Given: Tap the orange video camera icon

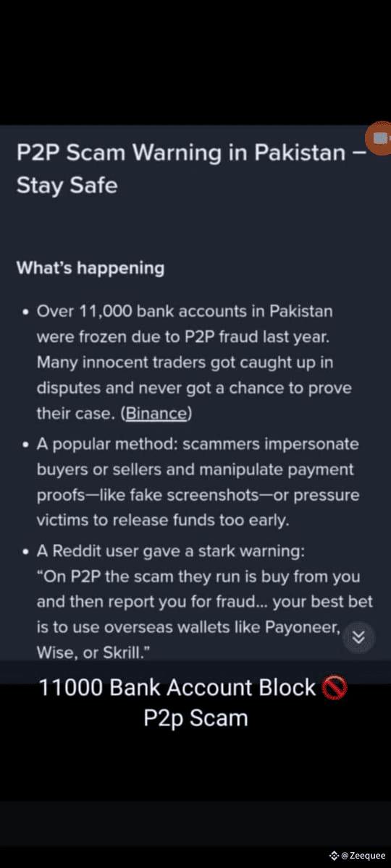Looking at the screenshot, I should coord(379,137).
